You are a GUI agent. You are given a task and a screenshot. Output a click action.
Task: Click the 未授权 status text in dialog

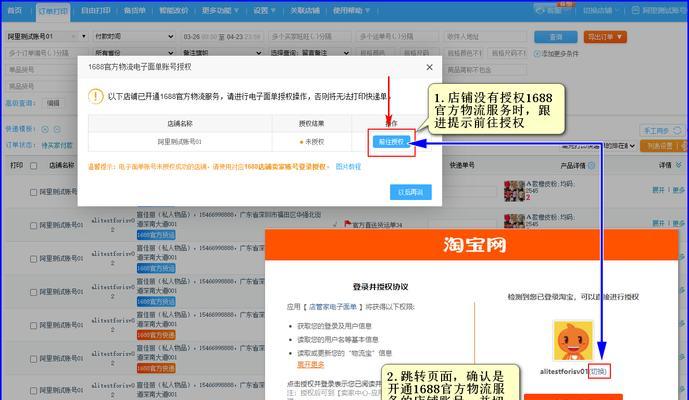pos(314,142)
